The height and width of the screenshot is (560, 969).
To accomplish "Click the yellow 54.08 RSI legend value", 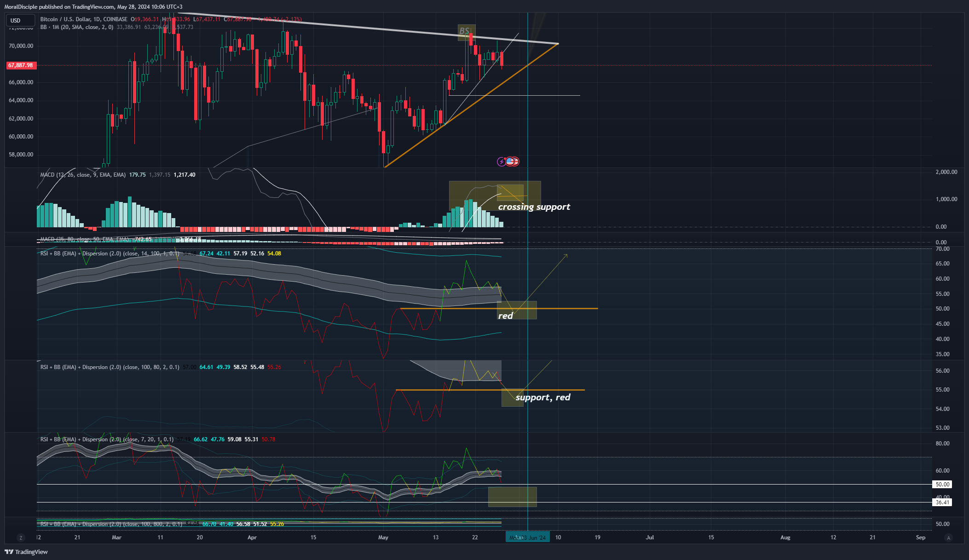I will click(274, 254).
